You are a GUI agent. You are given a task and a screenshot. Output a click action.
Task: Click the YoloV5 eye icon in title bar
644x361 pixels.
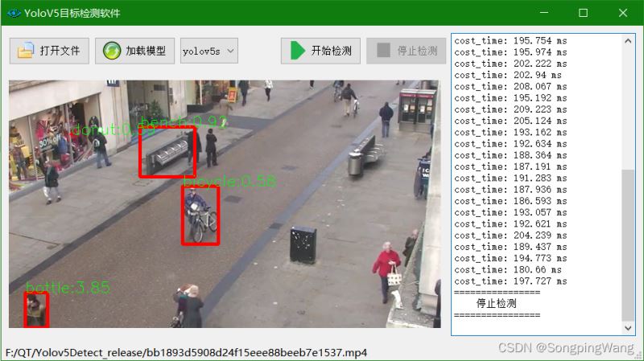[13, 12]
